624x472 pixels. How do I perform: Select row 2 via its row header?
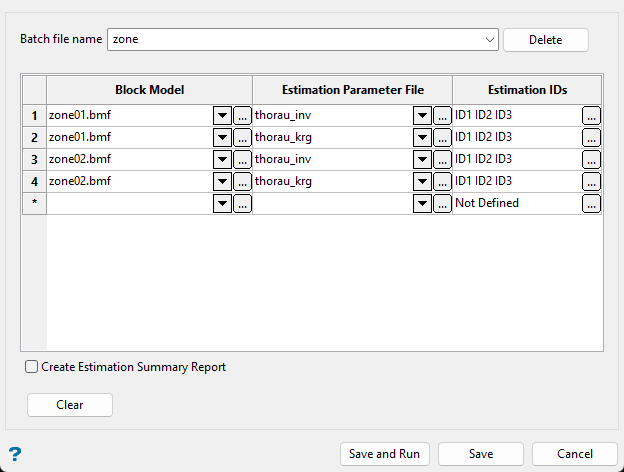(34, 137)
